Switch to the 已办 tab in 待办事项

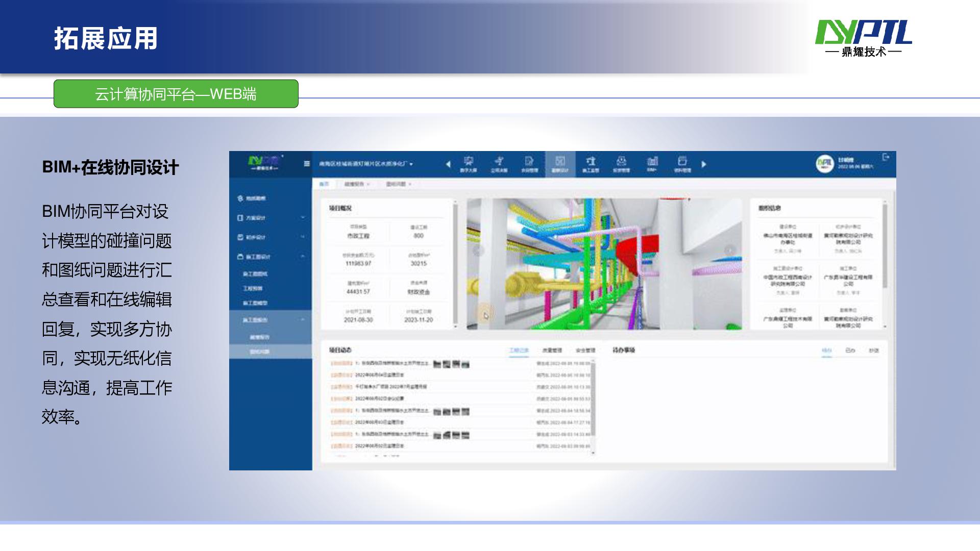coord(850,350)
